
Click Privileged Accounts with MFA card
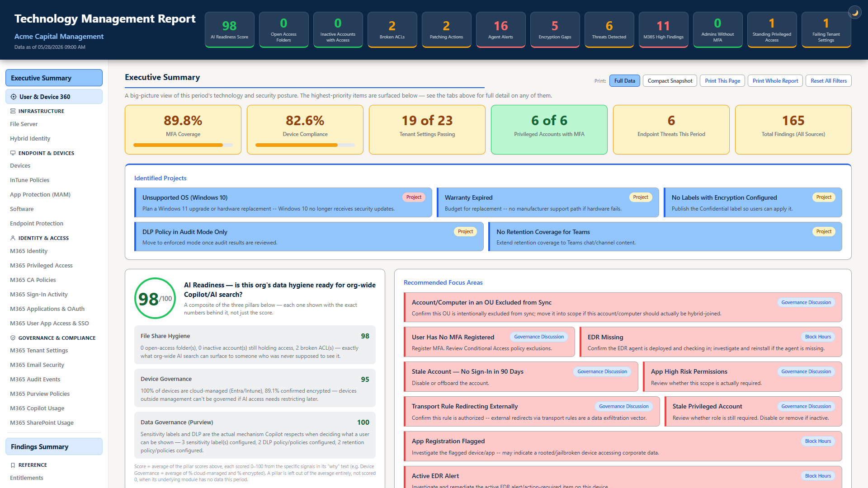(549, 130)
